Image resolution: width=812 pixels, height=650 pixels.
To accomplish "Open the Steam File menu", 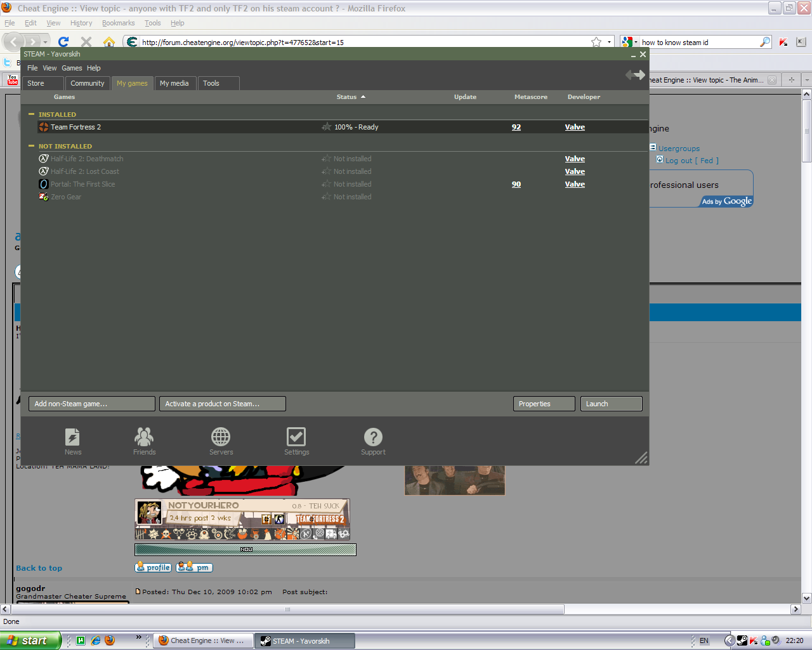I will pos(32,68).
